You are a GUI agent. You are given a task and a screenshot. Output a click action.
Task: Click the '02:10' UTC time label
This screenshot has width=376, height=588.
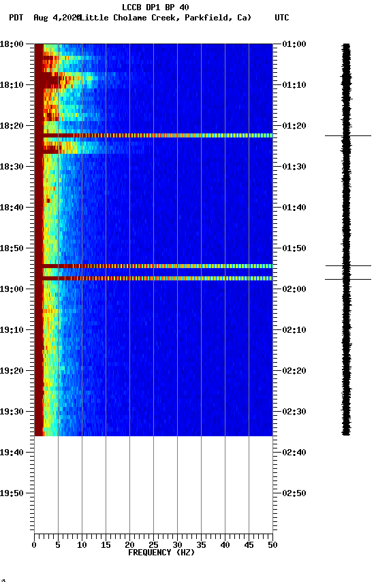[x=294, y=330]
